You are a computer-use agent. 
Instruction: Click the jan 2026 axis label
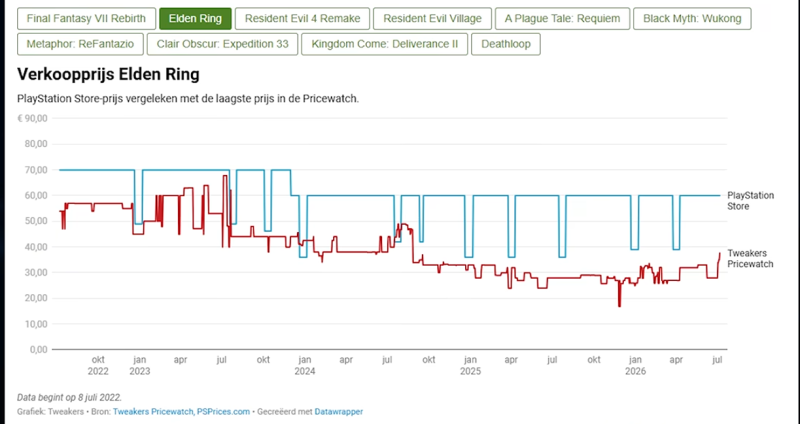click(636, 366)
